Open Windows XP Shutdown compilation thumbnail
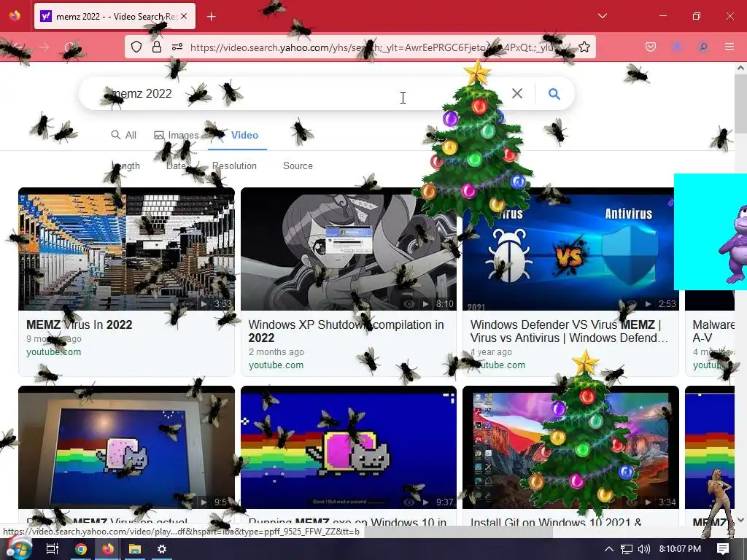 (348, 249)
